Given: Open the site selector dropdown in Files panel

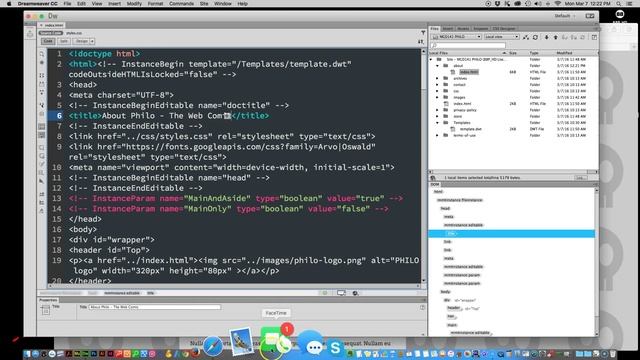Looking at the screenshot, I should coord(456,37).
